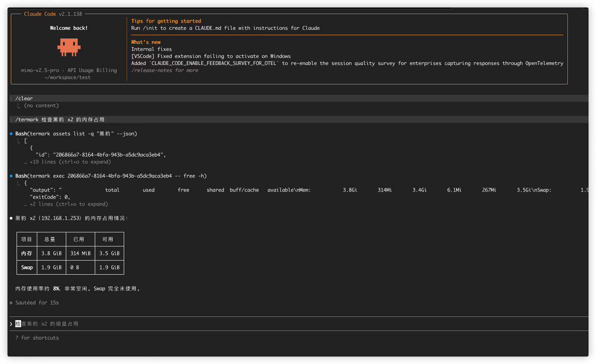596x364 pixels.
Task: Click the "exitCode": 0 output line
Action: [x=50, y=197]
